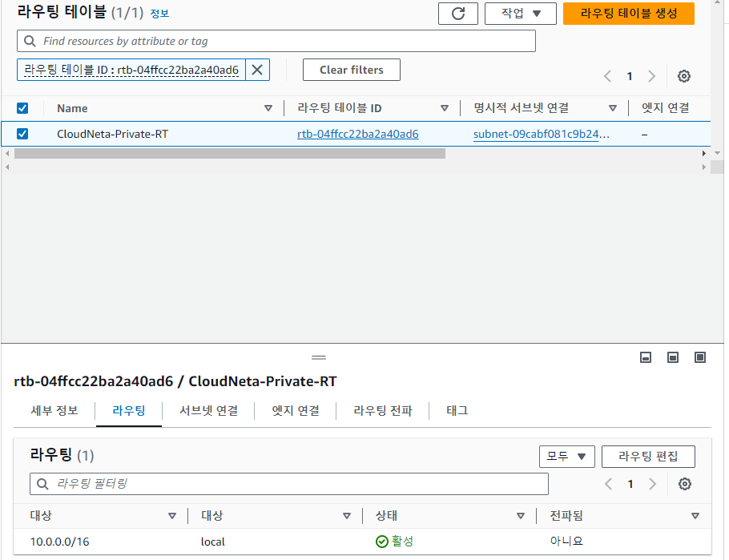Screen dimensions: 729x560
Task: Switch to the 라우팅 전파 tab
Action: click(x=383, y=411)
